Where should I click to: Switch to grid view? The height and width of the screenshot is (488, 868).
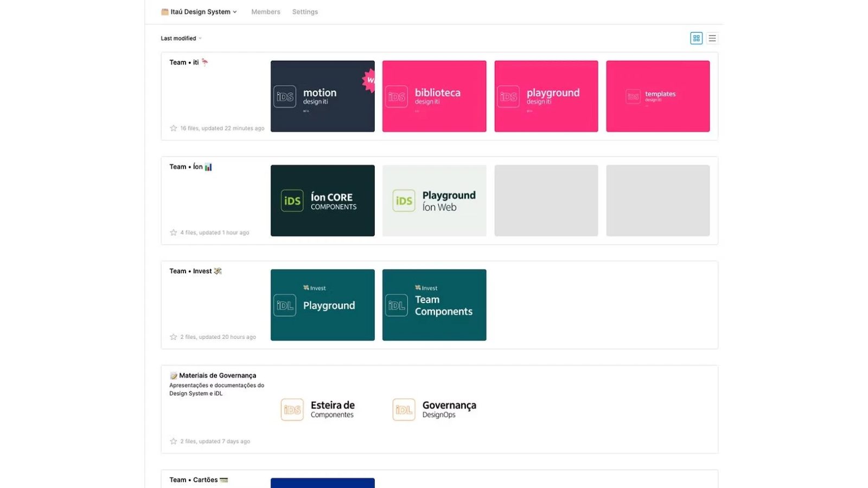point(696,38)
